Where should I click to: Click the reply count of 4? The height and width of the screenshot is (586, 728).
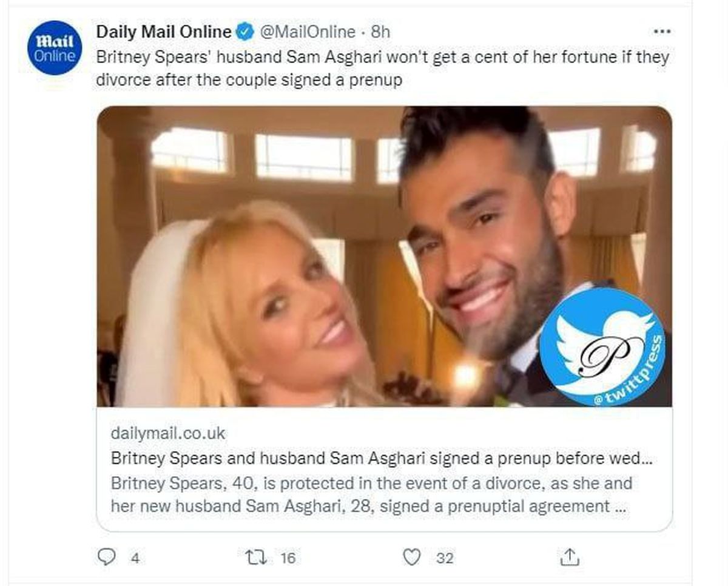click(x=135, y=558)
